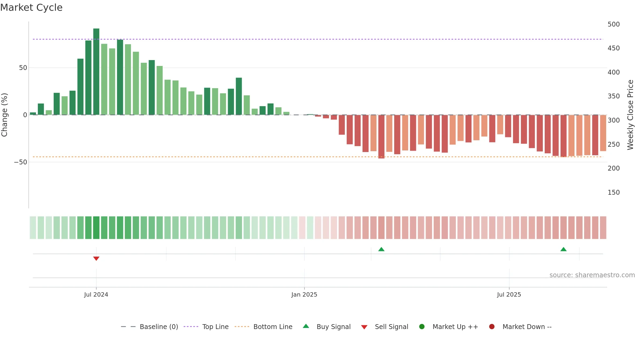Toggle the Market Down -- legend entry

pos(520,327)
